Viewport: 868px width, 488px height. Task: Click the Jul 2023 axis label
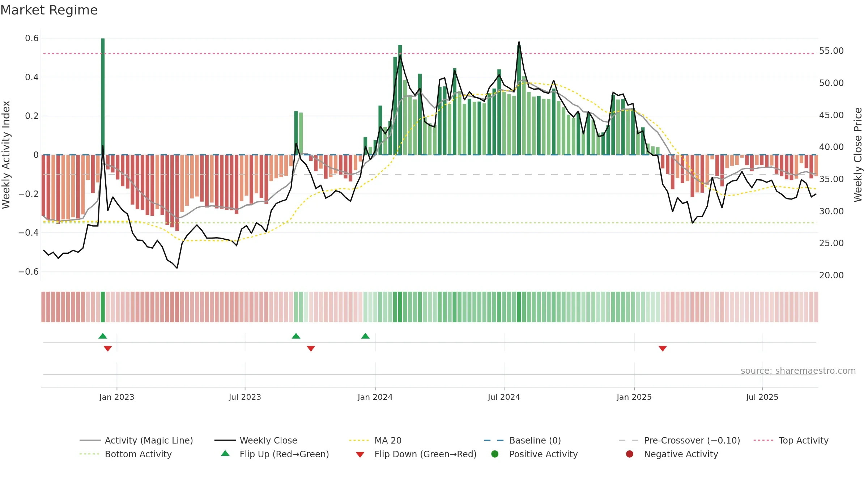point(245,397)
